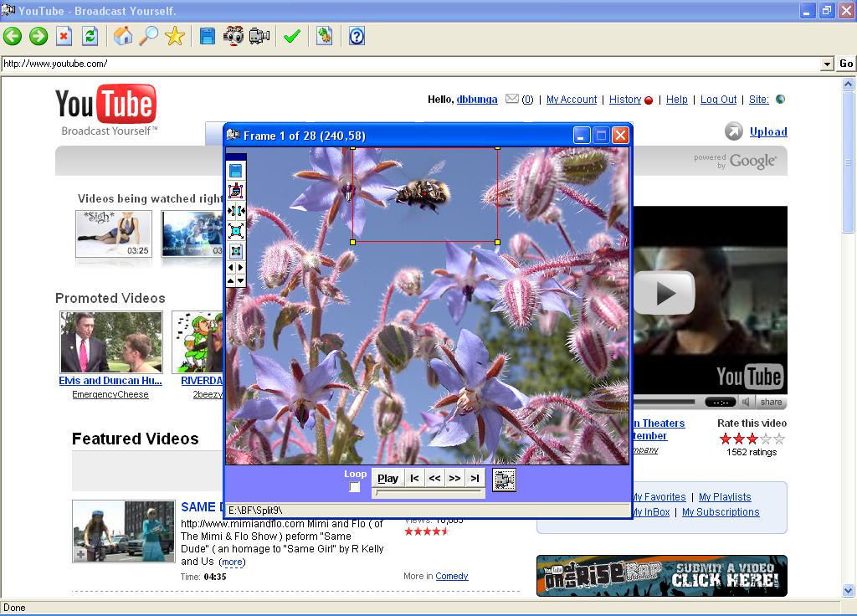Click the green Back arrow icon
Viewport: 857px width, 616px height.
[13, 36]
